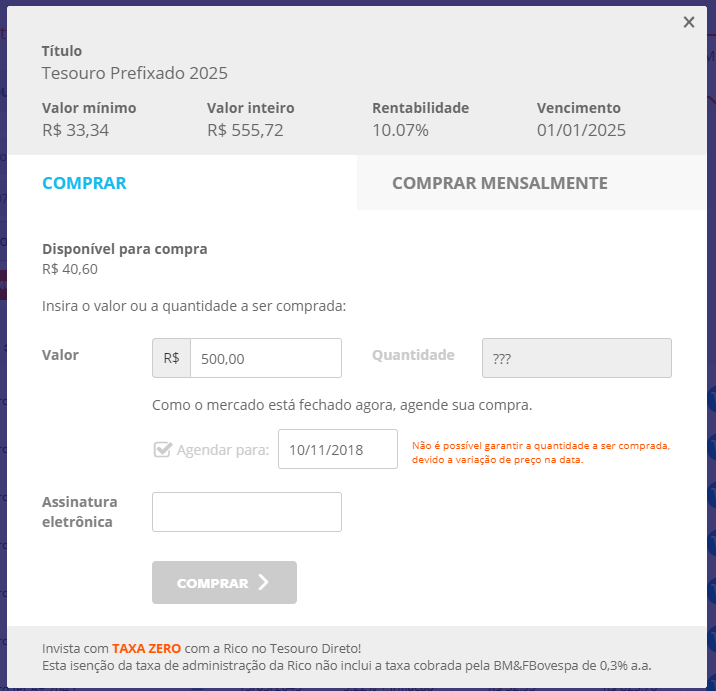
Task: Click the scheduling date field 10/11/2018
Action: pyautogui.click(x=337, y=449)
